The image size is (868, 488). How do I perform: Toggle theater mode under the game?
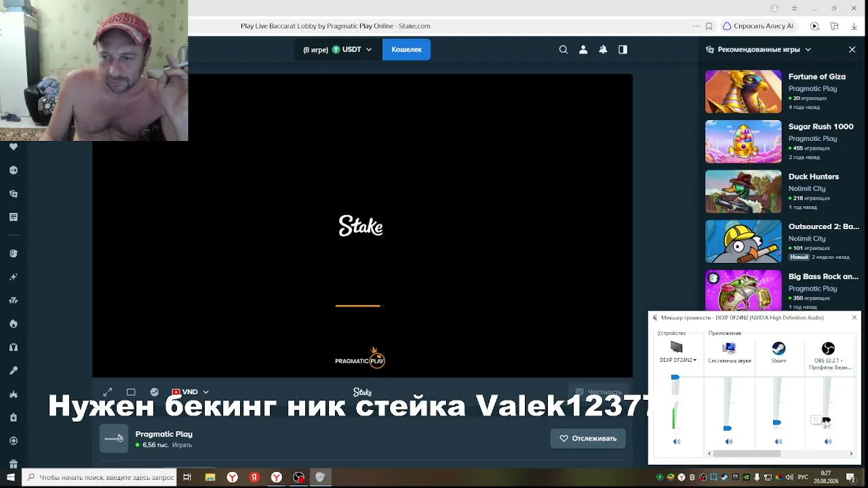(131, 392)
